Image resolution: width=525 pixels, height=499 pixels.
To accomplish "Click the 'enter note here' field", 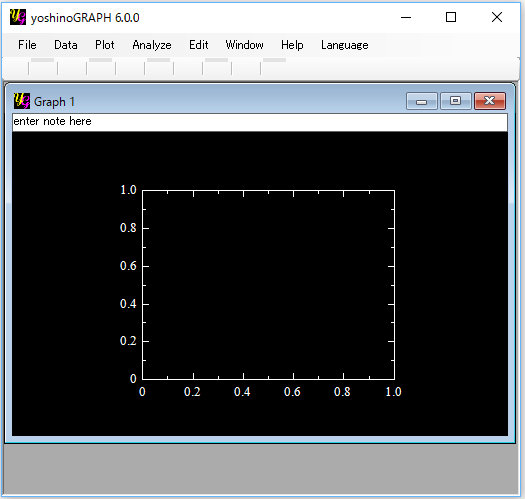I will click(x=260, y=122).
